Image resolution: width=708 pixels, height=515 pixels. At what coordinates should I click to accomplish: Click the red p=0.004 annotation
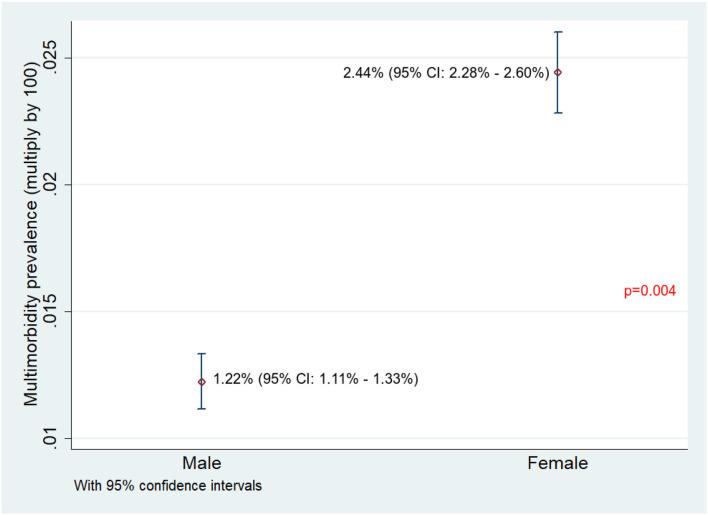(x=650, y=291)
